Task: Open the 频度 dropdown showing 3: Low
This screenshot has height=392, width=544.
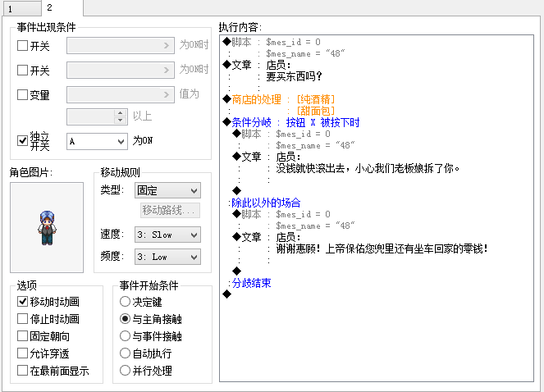Action: coord(167,257)
